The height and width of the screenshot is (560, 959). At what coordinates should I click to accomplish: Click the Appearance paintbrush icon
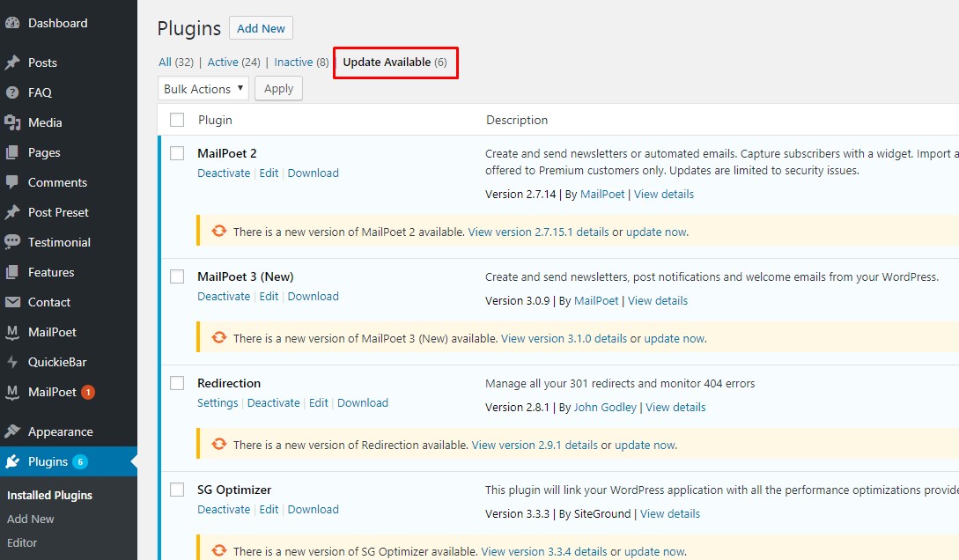click(x=12, y=431)
